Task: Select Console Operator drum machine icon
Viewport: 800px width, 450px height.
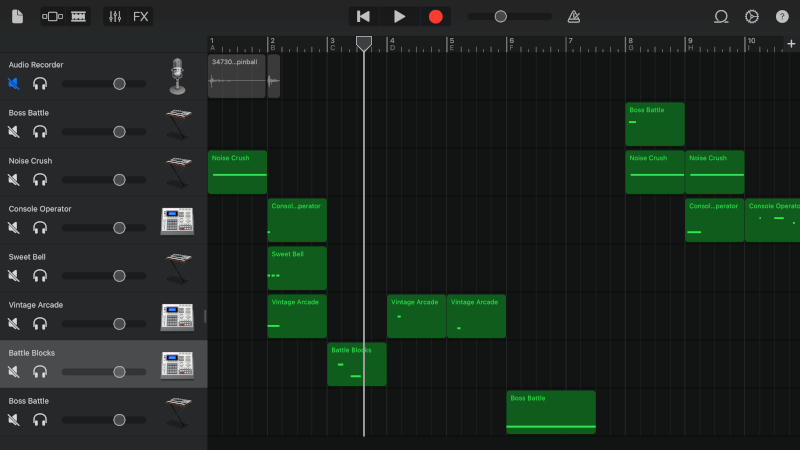Action: pos(177,221)
